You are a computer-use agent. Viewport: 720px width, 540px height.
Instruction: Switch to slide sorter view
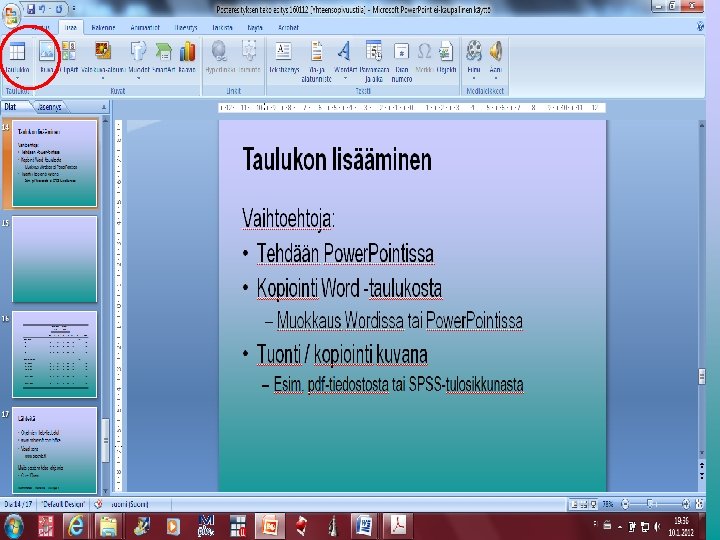(584, 505)
